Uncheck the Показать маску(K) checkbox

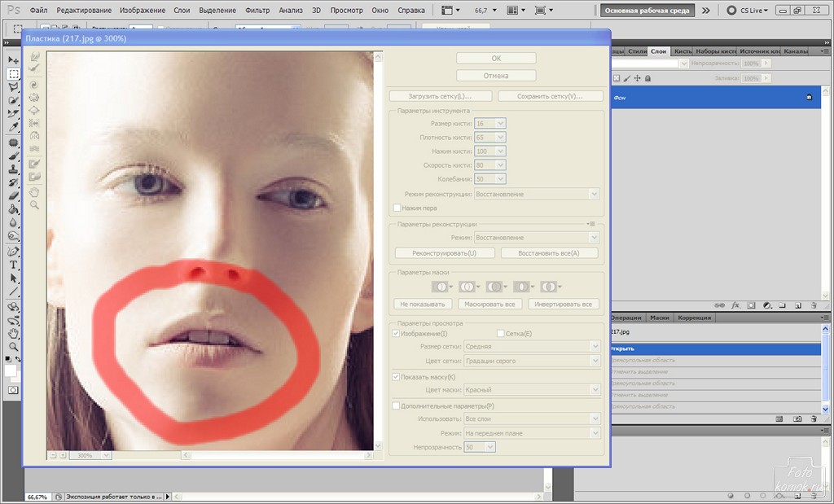point(397,377)
